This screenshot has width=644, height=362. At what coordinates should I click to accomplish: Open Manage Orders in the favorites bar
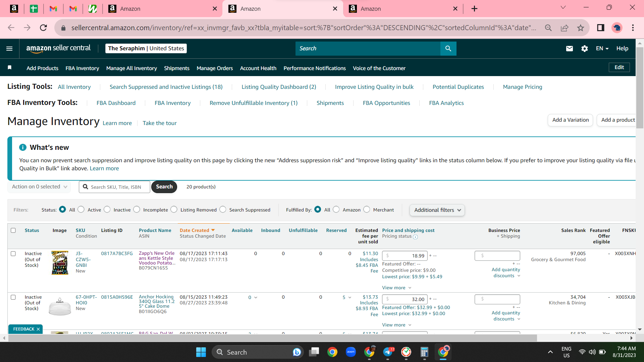215,68
